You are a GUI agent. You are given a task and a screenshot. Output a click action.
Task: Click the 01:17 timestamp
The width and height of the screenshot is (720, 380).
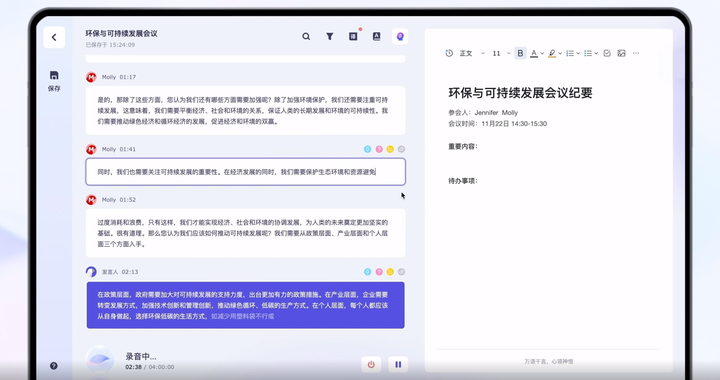(128, 77)
